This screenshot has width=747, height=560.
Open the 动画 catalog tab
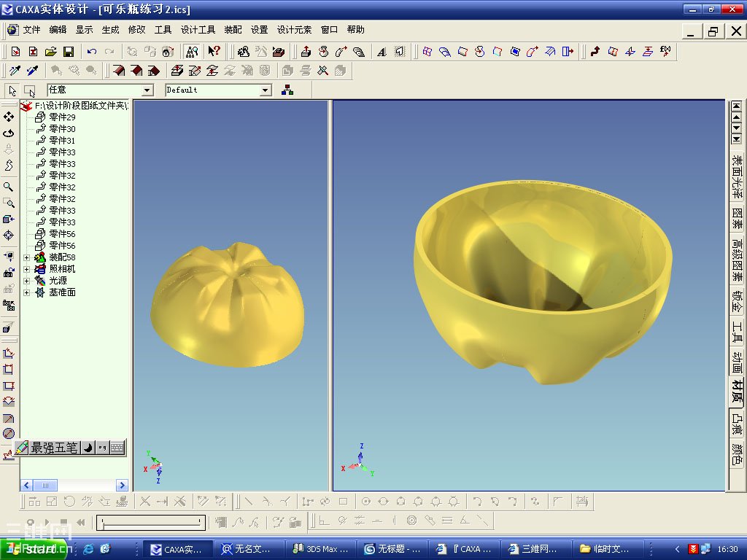pos(737,362)
